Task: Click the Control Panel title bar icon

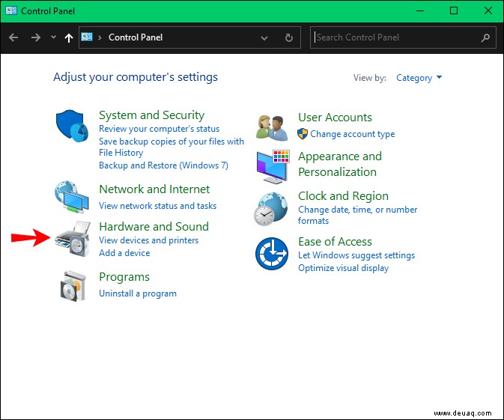Action: tap(11, 10)
